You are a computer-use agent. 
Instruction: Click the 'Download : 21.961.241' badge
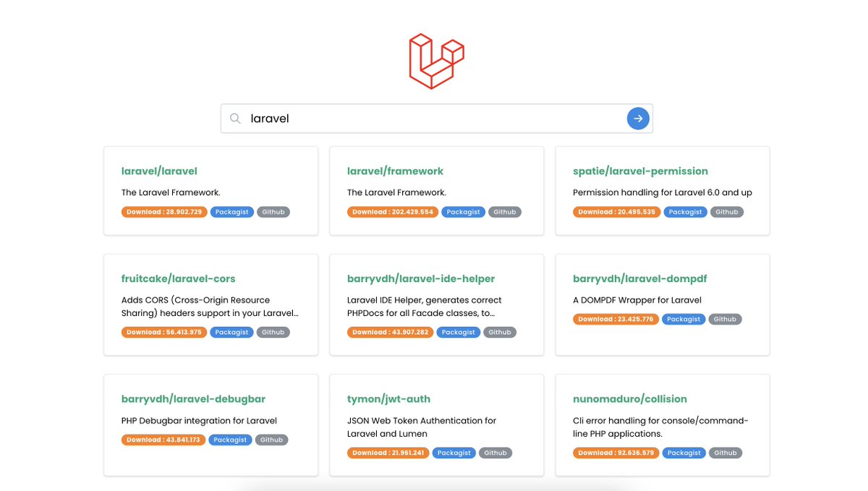[388, 453]
